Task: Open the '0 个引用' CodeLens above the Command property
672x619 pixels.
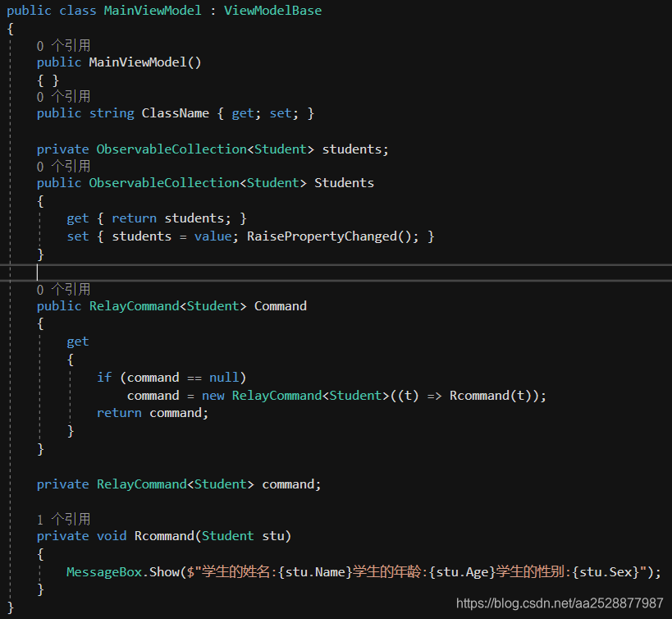Action: [x=63, y=289]
